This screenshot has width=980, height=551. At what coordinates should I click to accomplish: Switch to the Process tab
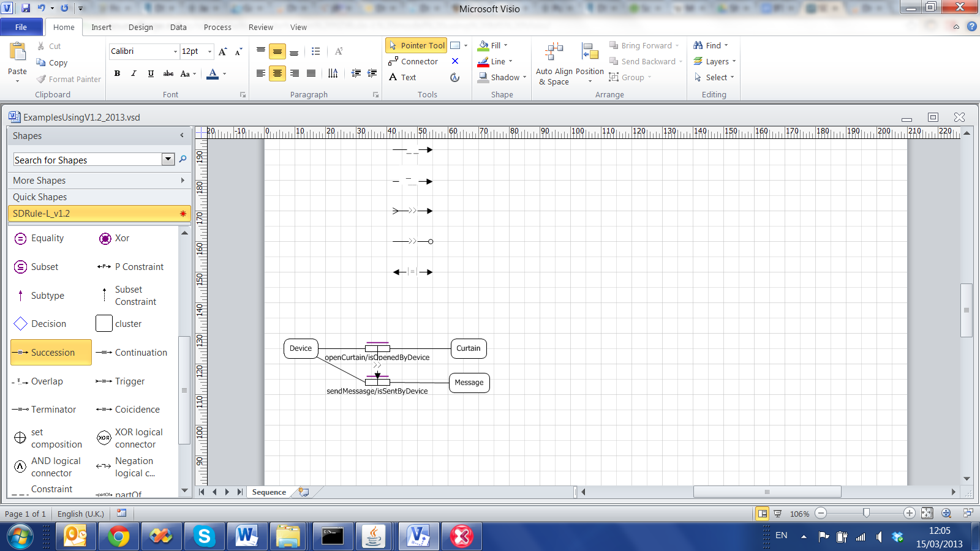(217, 27)
